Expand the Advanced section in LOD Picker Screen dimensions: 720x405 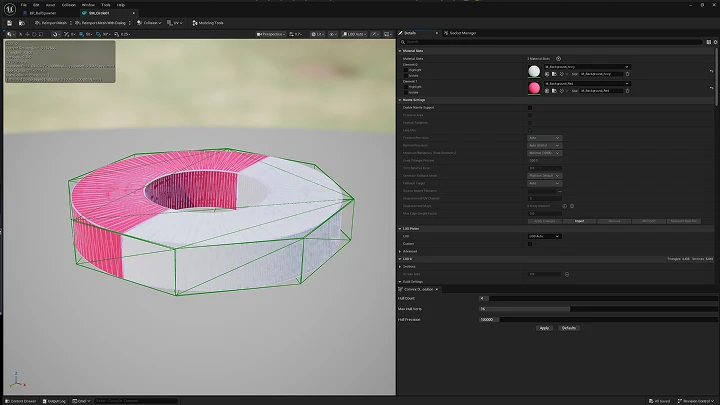coord(408,252)
